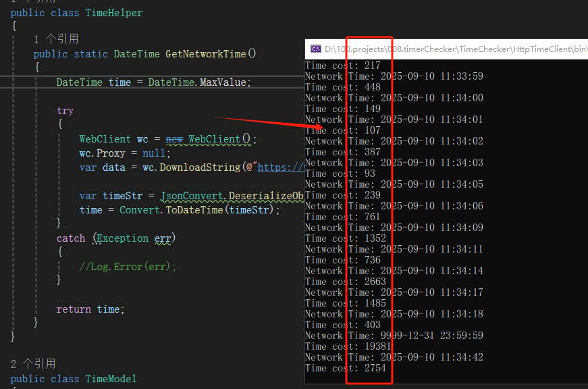Screen dimensions: 588x389
Task: Click the console window icon in title bar
Action: [316, 49]
